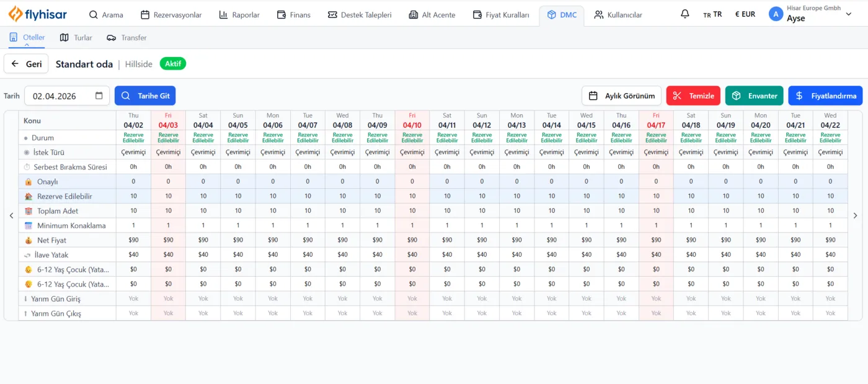Expand the Ayse user account dropdown

(848, 14)
